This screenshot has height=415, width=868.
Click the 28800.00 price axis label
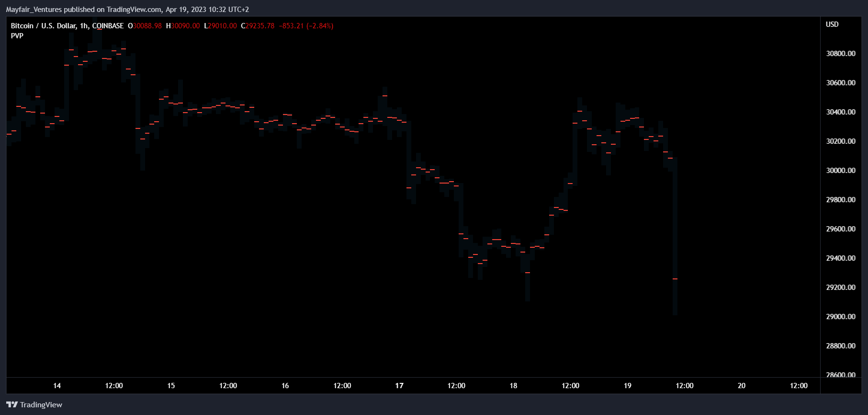[841, 346]
